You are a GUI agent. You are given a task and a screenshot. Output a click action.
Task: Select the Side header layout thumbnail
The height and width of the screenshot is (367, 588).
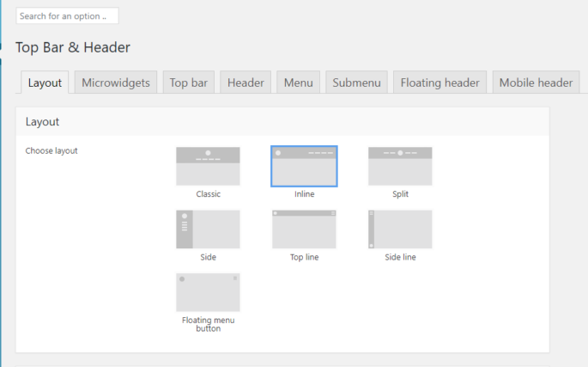pos(208,229)
